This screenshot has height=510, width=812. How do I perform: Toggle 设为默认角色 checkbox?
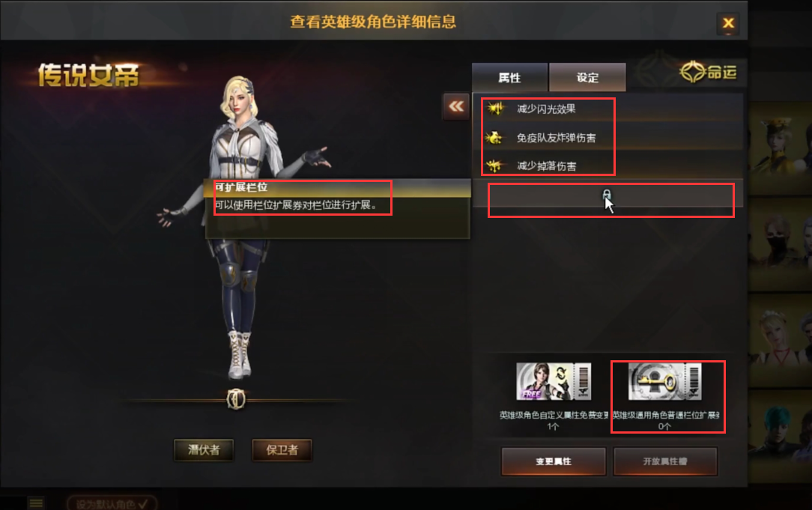click(x=112, y=503)
